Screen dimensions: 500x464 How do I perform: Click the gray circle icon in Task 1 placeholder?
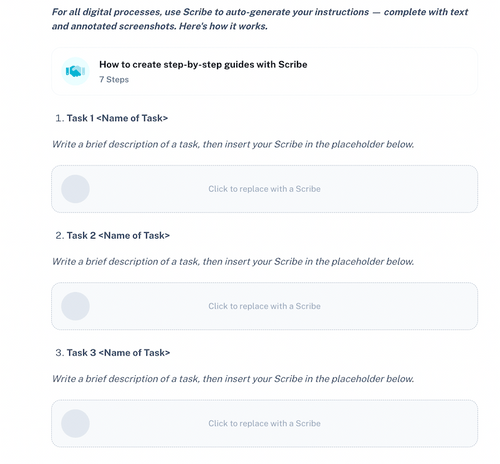pos(75,189)
